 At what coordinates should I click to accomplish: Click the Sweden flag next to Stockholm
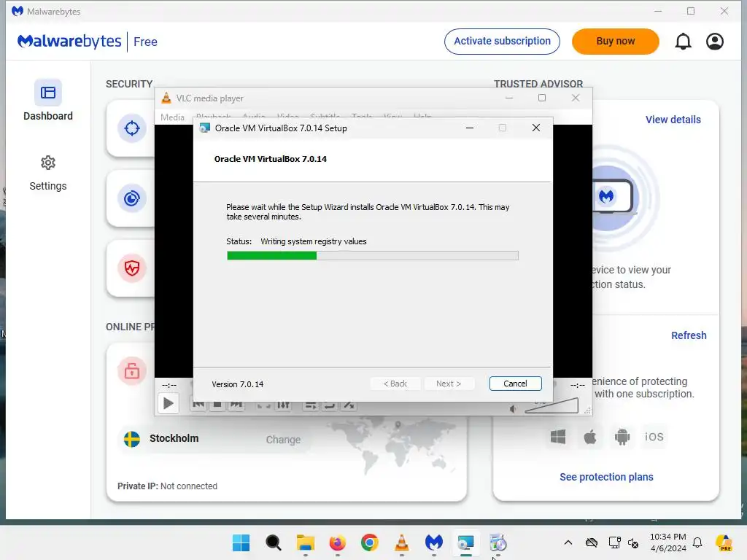[x=132, y=438]
